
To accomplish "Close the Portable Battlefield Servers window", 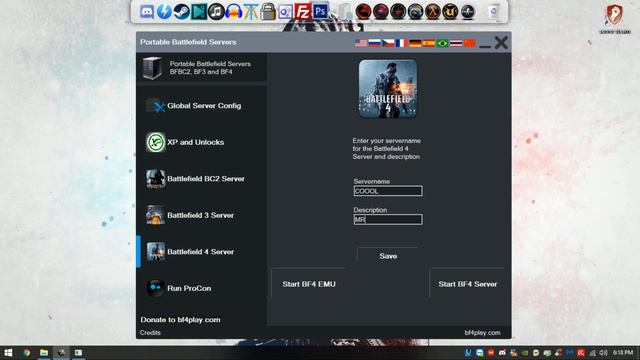I will pyautogui.click(x=501, y=42).
